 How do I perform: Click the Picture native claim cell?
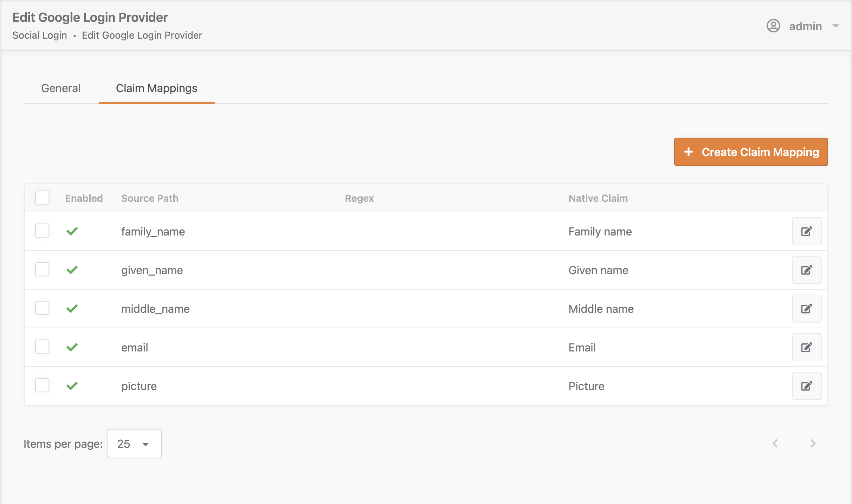[x=586, y=386]
